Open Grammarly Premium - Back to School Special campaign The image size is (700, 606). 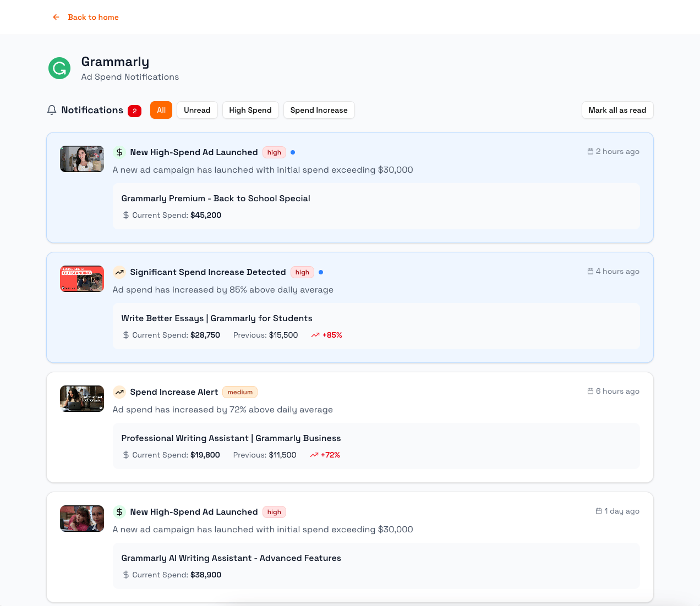coord(216,199)
